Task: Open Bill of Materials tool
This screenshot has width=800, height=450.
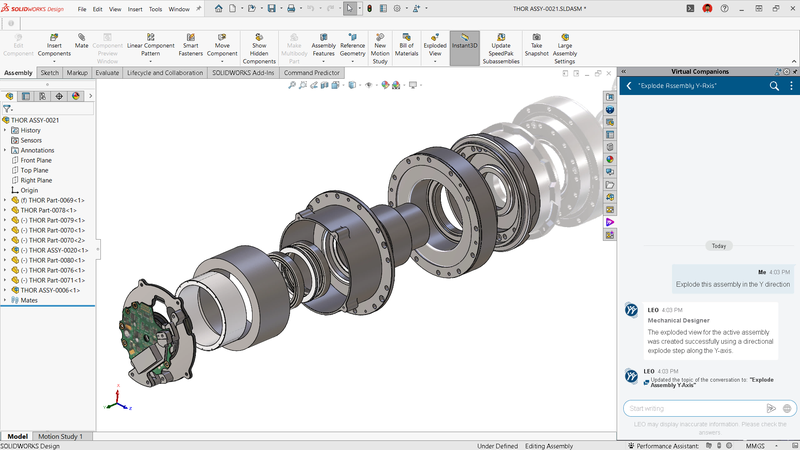Action: [x=407, y=45]
